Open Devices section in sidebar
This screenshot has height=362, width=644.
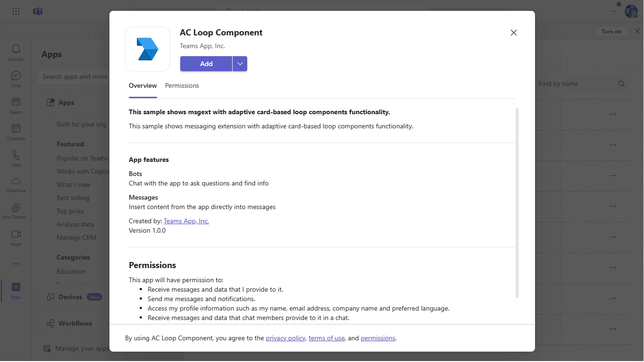73,297
